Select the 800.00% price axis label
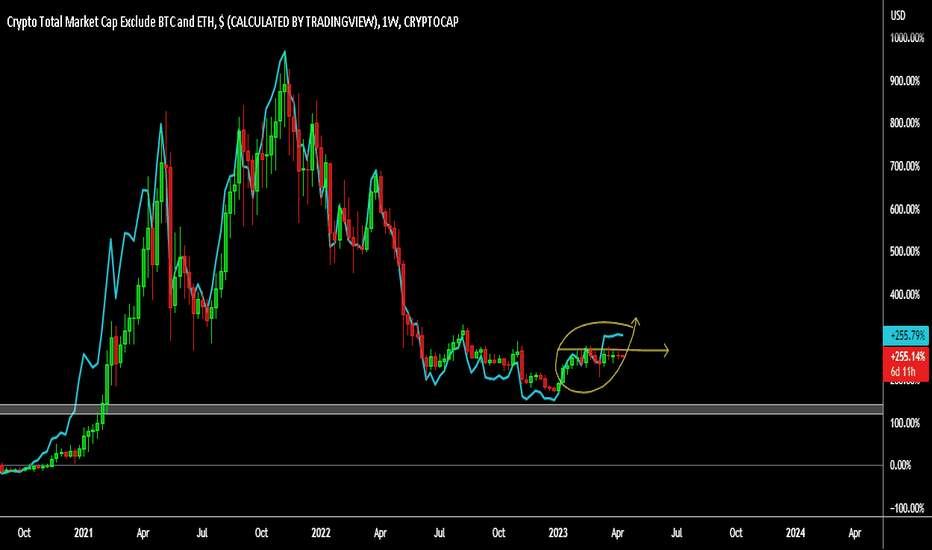This screenshot has height=550, width=932. (905, 123)
